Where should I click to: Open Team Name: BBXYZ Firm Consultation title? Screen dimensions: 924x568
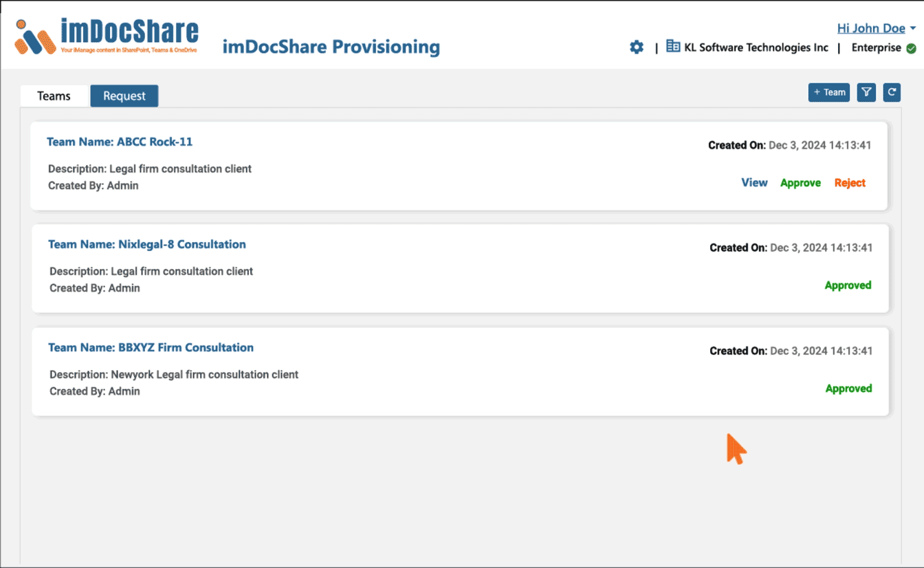click(151, 347)
